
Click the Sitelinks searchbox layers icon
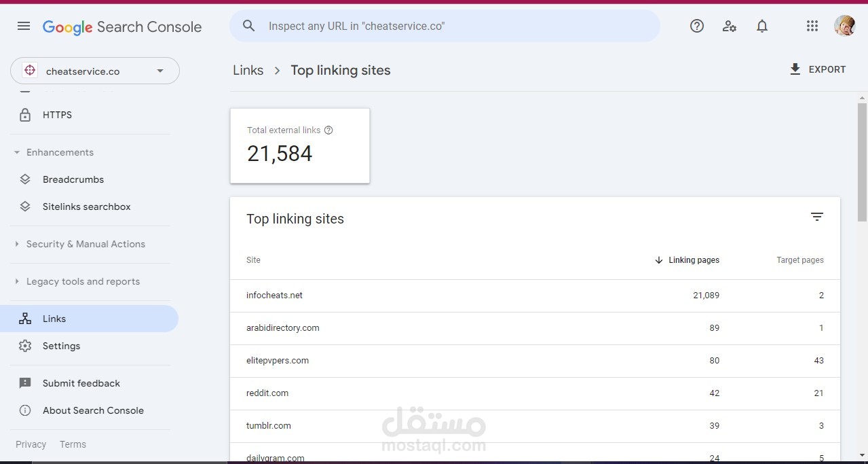(25, 207)
